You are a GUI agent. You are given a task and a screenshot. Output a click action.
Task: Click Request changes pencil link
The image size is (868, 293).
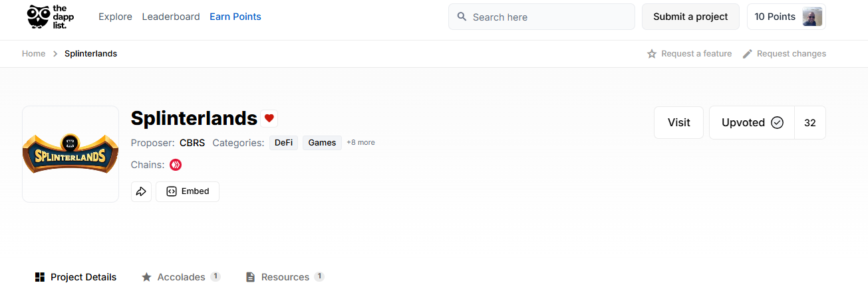click(784, 54)
